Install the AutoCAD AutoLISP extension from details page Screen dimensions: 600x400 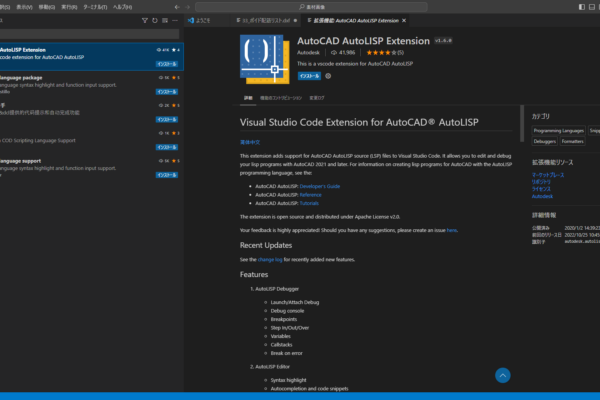pos(309,76)
